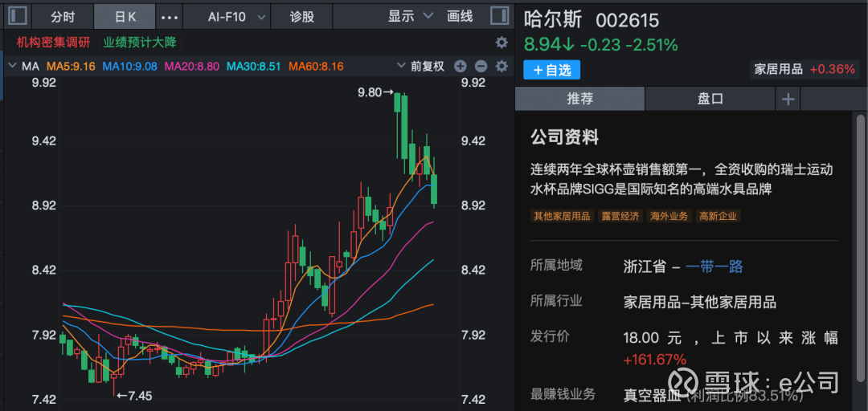Click the MA20:8.80 indicator label
The height and width of the screenshot is (411, 868).
193,67
